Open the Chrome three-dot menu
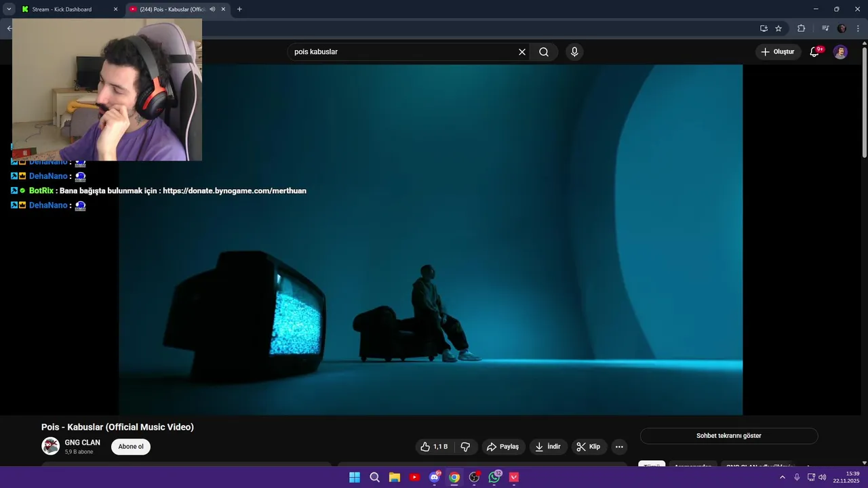This screenshot has height=488, width=868. point(858,28)
